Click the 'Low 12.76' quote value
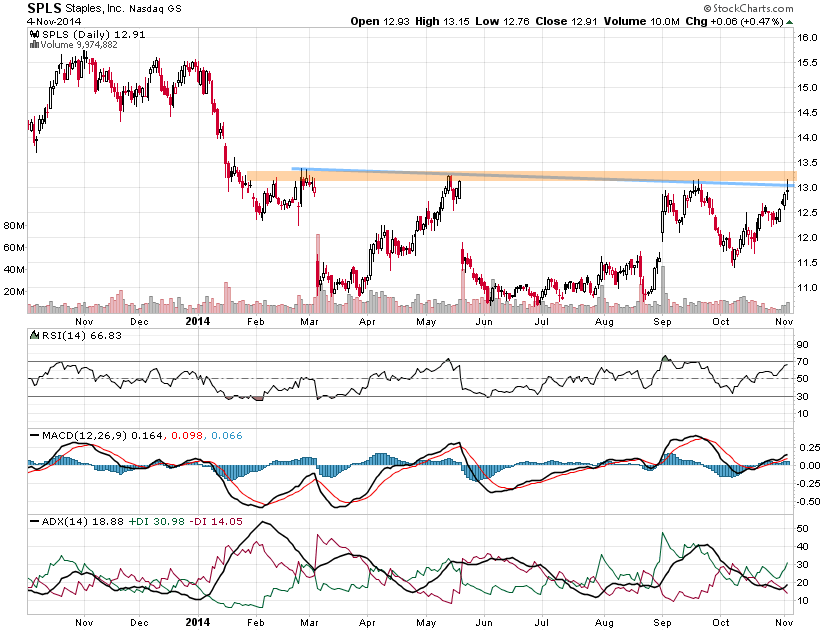The width and height of the screenshot is (832, 632). (502, 22)
